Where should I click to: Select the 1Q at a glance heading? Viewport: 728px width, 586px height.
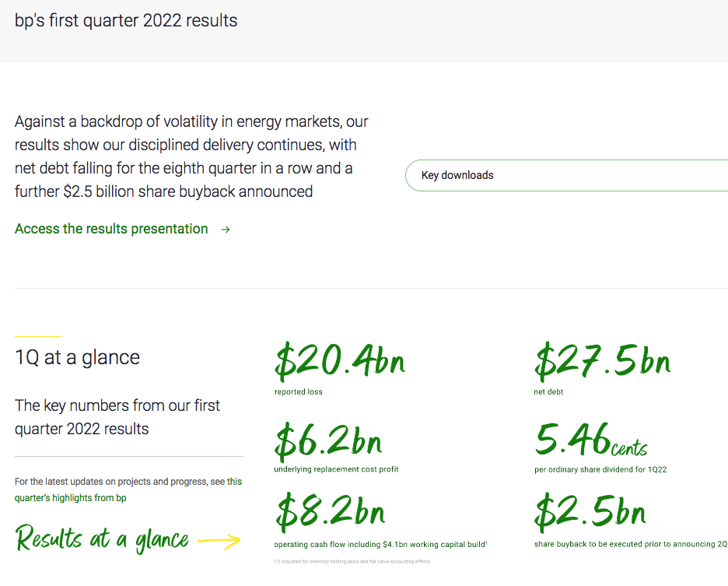pos(77,357)
